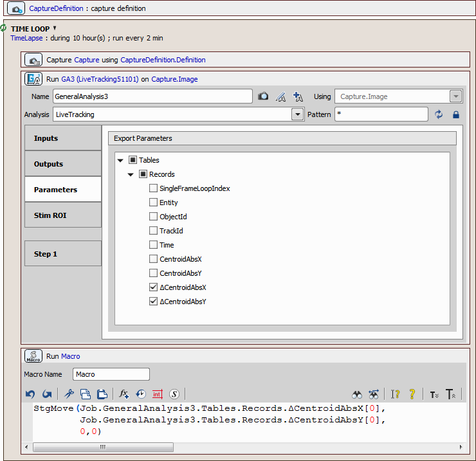Collapse the Records tree node
The width and height of the screenshot is (476, 461).
[131, 174]
